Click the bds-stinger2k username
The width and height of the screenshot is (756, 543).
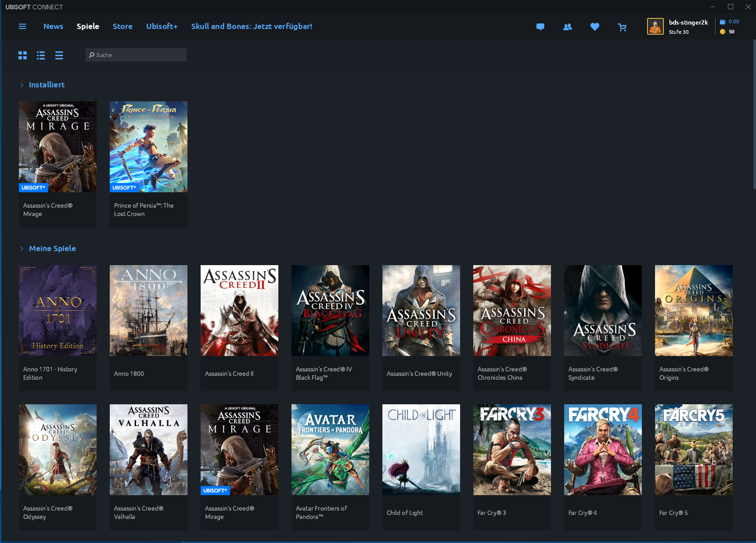click(688, 22)
